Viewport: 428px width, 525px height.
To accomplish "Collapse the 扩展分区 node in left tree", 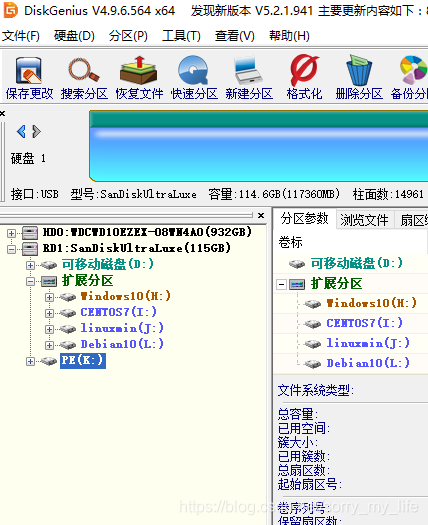I will (30, 281).
